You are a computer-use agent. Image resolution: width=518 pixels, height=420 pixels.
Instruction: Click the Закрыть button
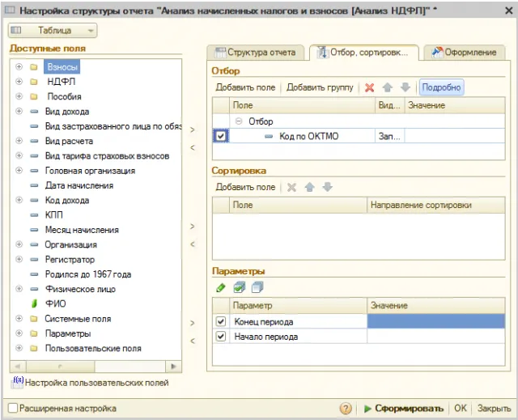click(x=494, y=409)
